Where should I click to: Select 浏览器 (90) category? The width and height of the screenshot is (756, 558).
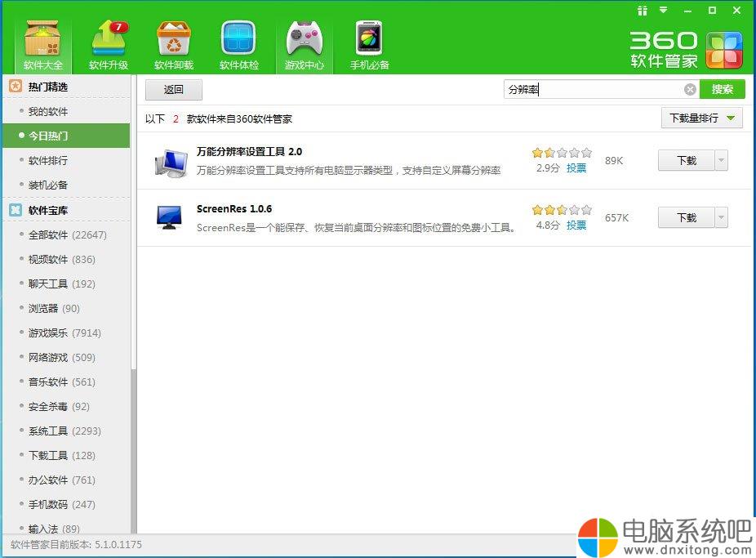click(x=66, y=308)
